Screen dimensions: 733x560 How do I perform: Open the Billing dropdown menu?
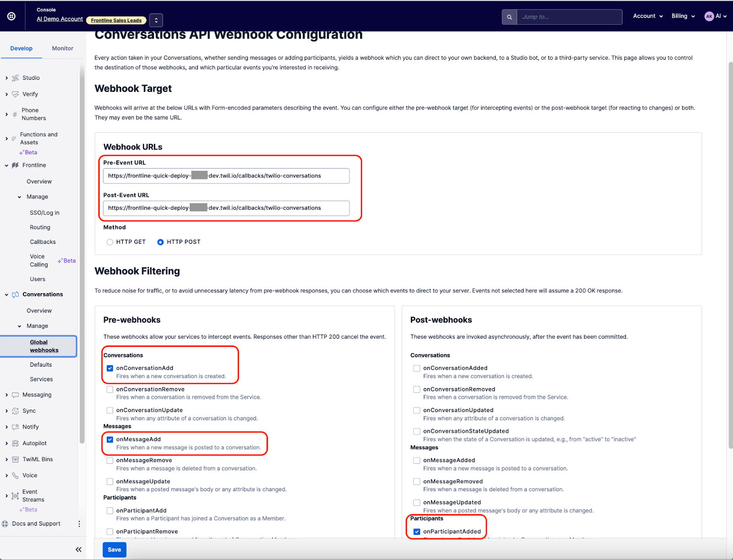coord(683,16)
